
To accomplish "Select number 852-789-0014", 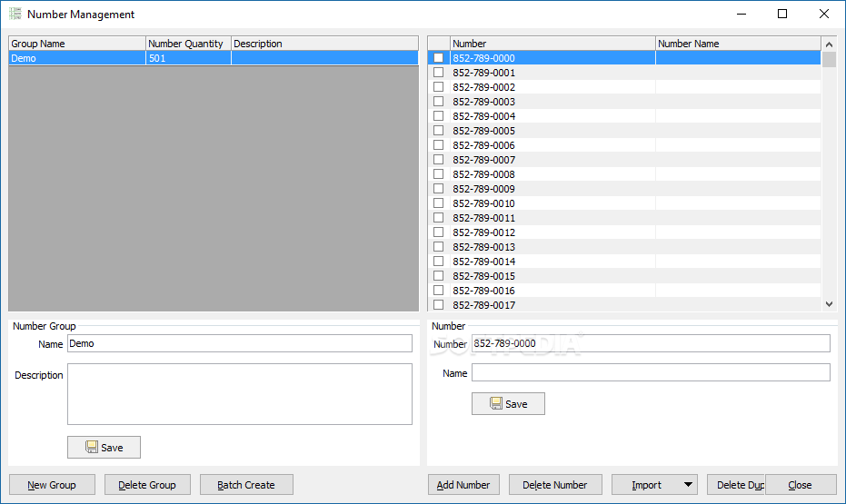I will [624, 262].
